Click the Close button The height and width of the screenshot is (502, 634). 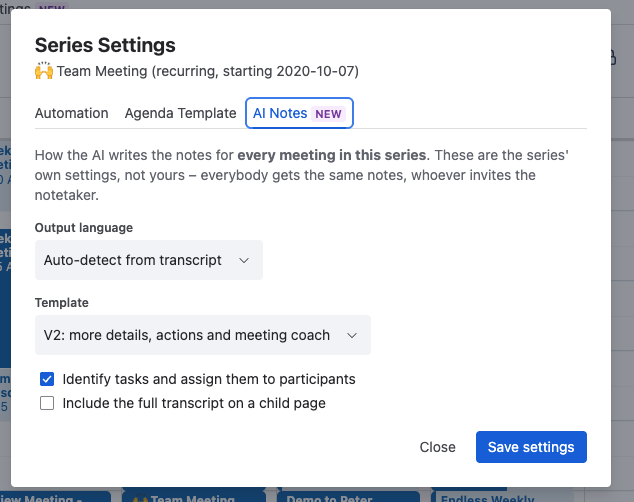(437, 447)
